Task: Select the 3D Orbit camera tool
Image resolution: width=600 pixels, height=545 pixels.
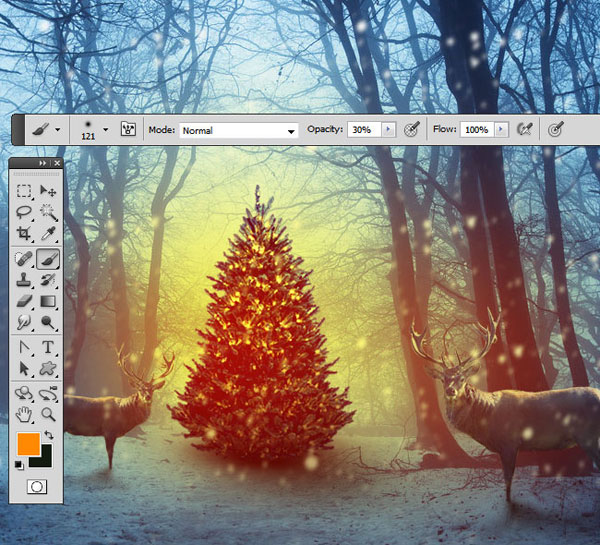Action: point(48,393)
